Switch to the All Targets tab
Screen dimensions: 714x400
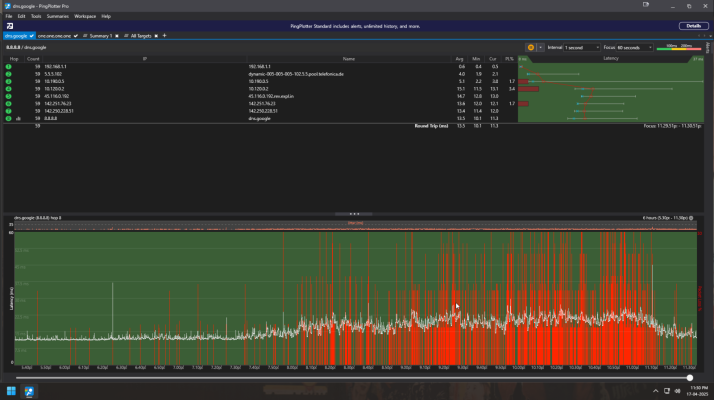tap(141, 36)
